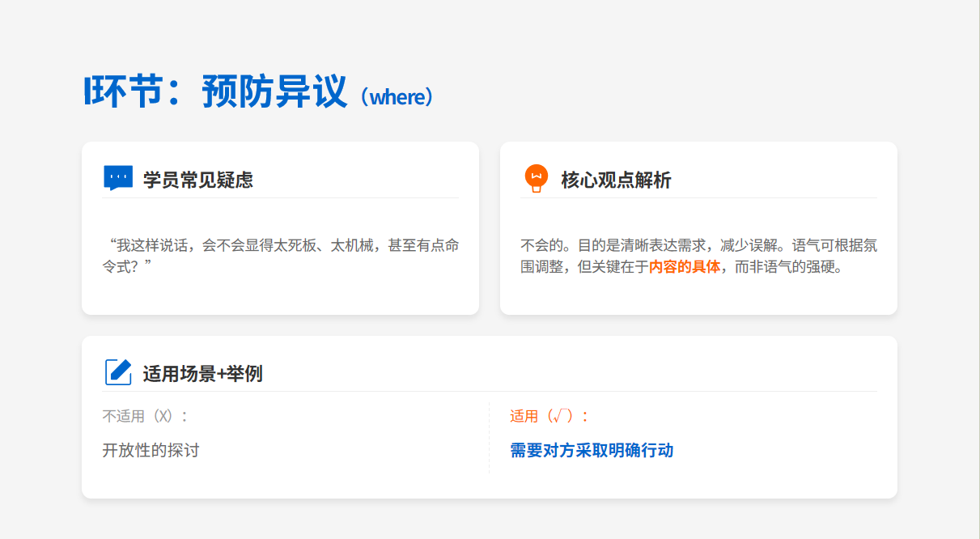980x539 pixels.
Task: Click the orange 适用（√）label
Action: tap(549, 416)
